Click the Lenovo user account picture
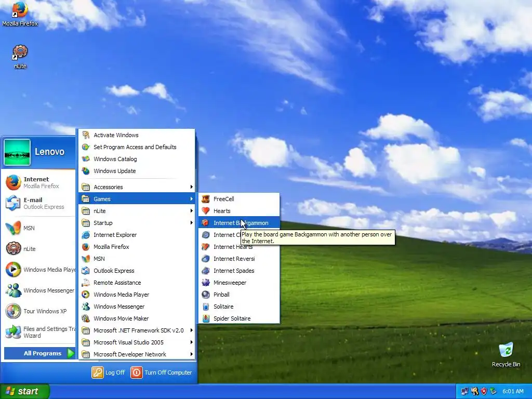This screenshot has height=399, width=532. 17,152
